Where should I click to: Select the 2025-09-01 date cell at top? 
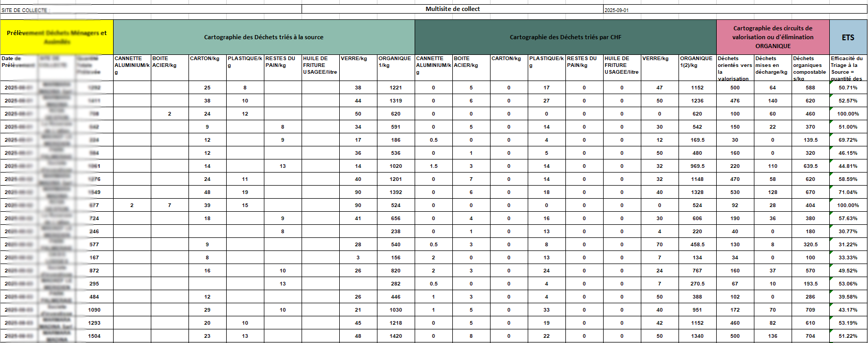(616, 10)
